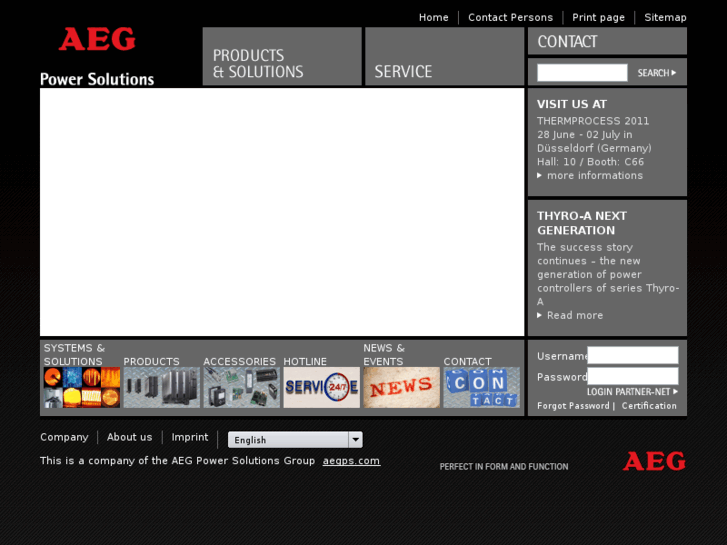Viewport: 727px width, 545px height.
Task: Click LOGIN PARTNER-NET button
Action: [x=632, y=392]
